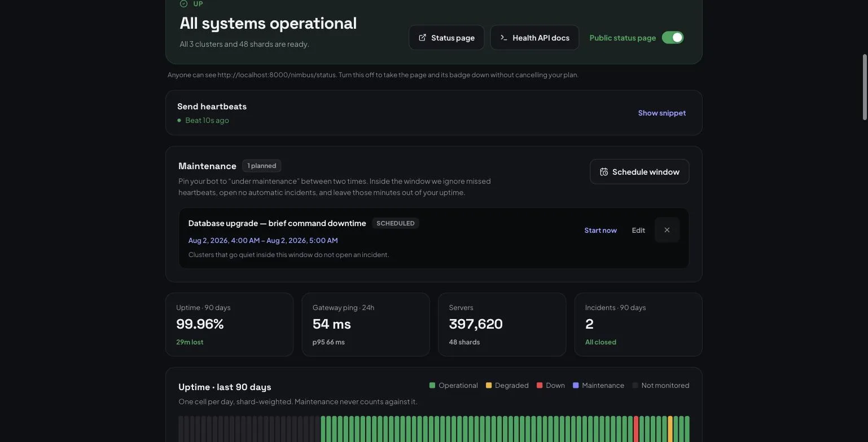Select the Incidents 90 days card
Screen dimensions: 868x442
638,324
